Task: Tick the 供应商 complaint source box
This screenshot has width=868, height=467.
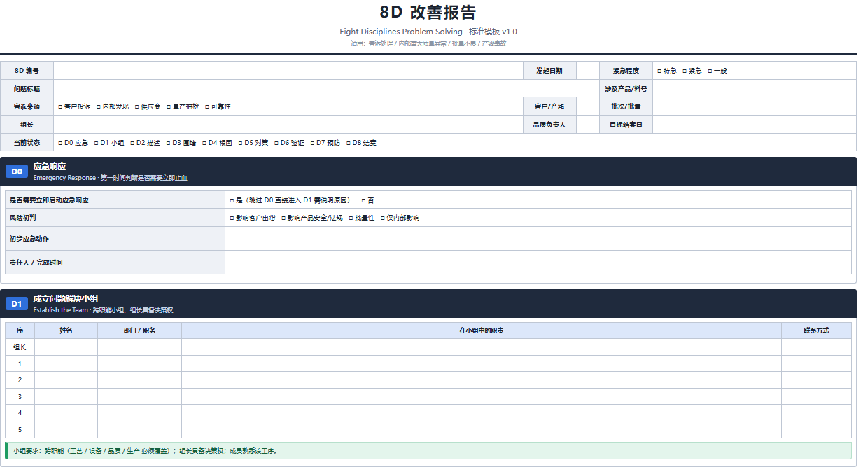Action: [x=137, y=106]
